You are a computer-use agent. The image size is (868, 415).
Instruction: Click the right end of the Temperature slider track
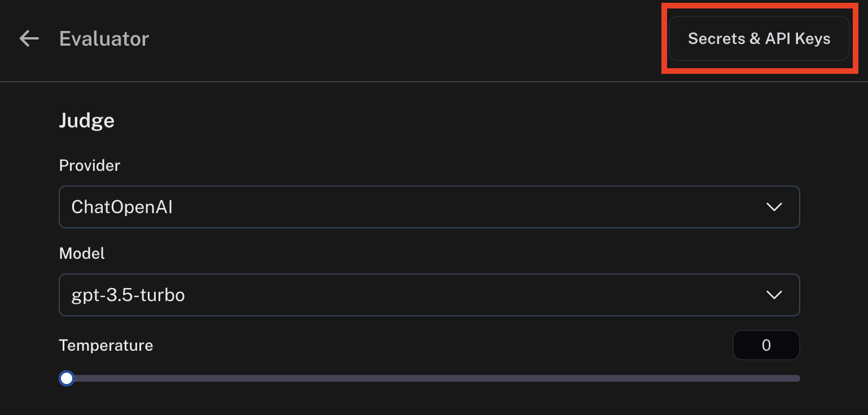click(796, 378)
